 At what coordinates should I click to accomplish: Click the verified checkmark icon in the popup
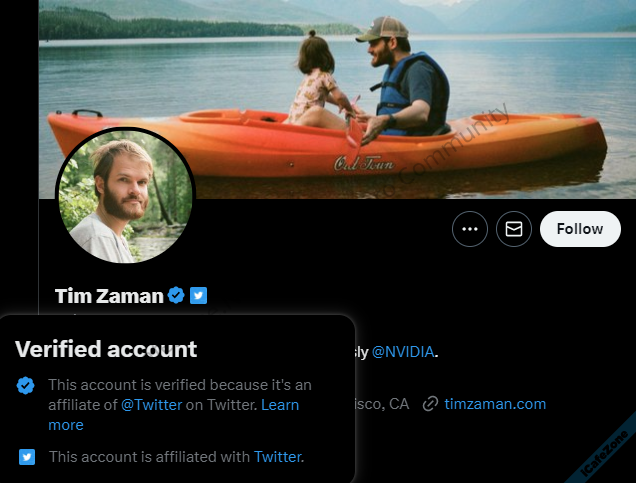[27, 385]
